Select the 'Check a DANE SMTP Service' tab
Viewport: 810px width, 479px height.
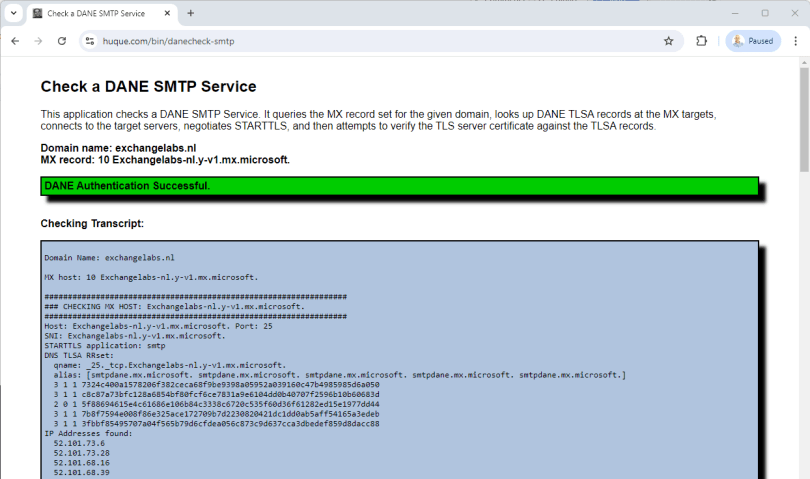point(95,13)
